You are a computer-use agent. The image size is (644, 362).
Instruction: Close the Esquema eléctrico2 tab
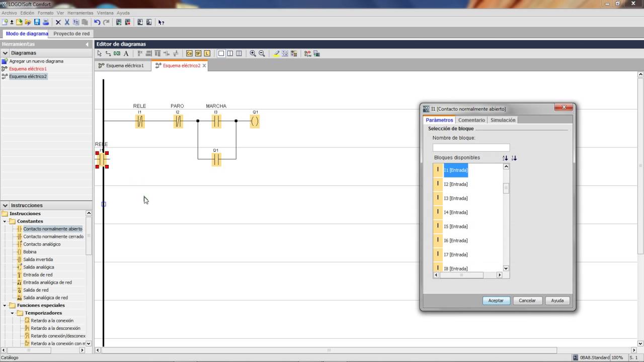[x=204, y=66]
